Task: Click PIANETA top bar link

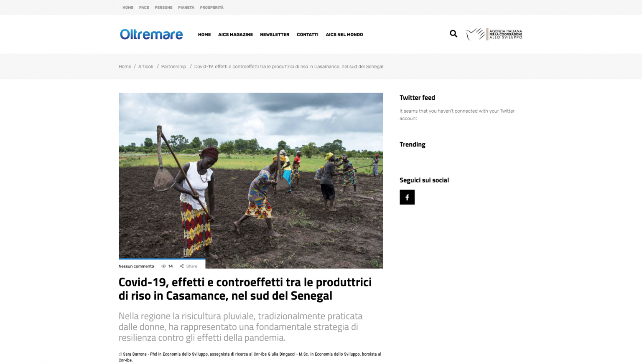Action: point(186,8)
